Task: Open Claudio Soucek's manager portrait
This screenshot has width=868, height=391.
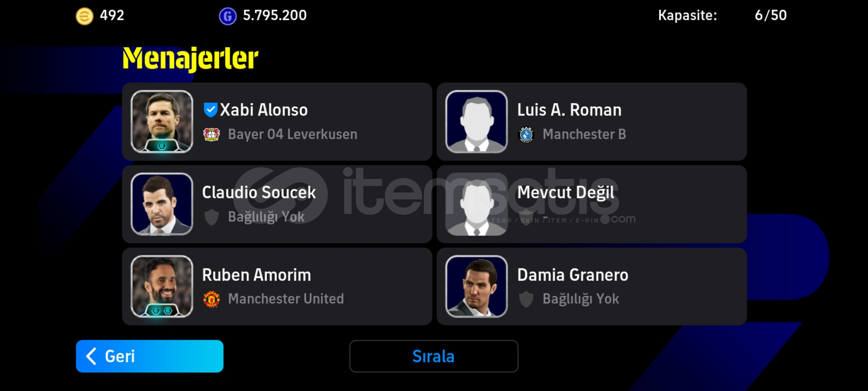Action: (x=162, y=204)
